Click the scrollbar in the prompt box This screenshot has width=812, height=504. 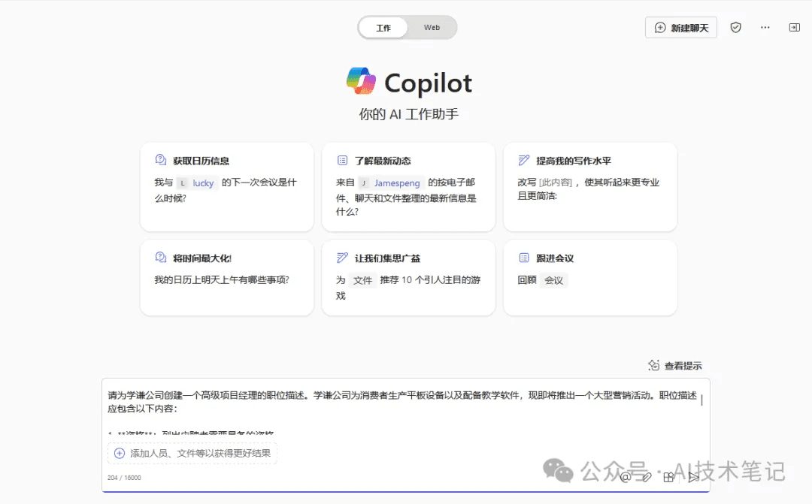click(701, 400)
